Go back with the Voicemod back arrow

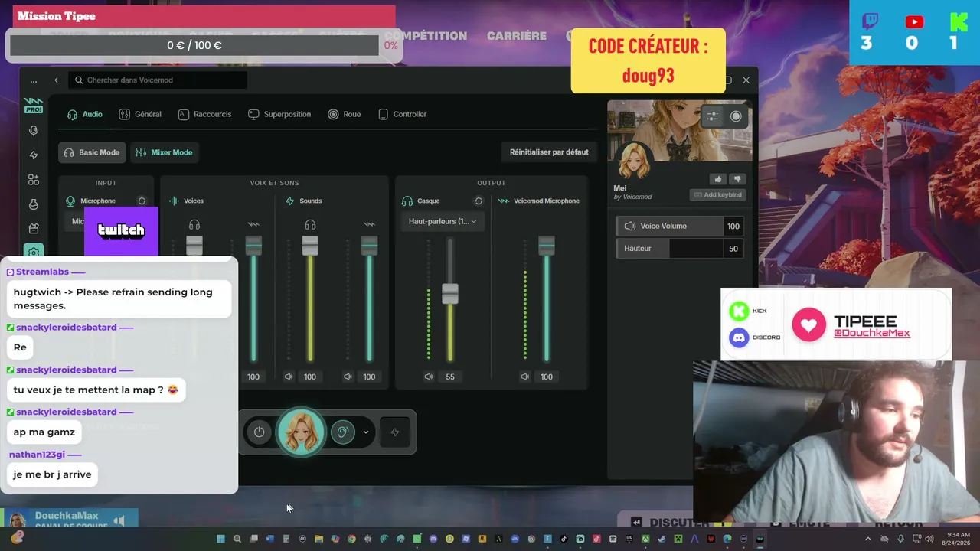tap(56, 80)
